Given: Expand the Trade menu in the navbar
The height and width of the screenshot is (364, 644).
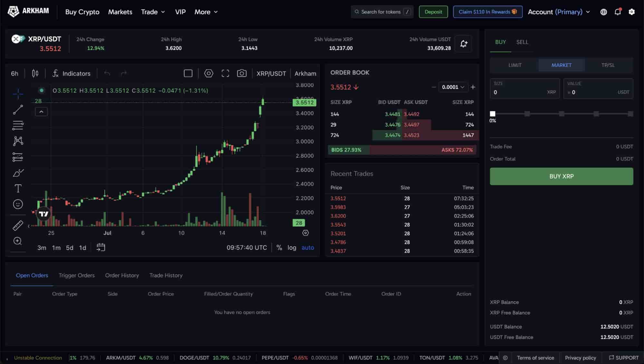Looking at the screenshot, I should point(152,12).
